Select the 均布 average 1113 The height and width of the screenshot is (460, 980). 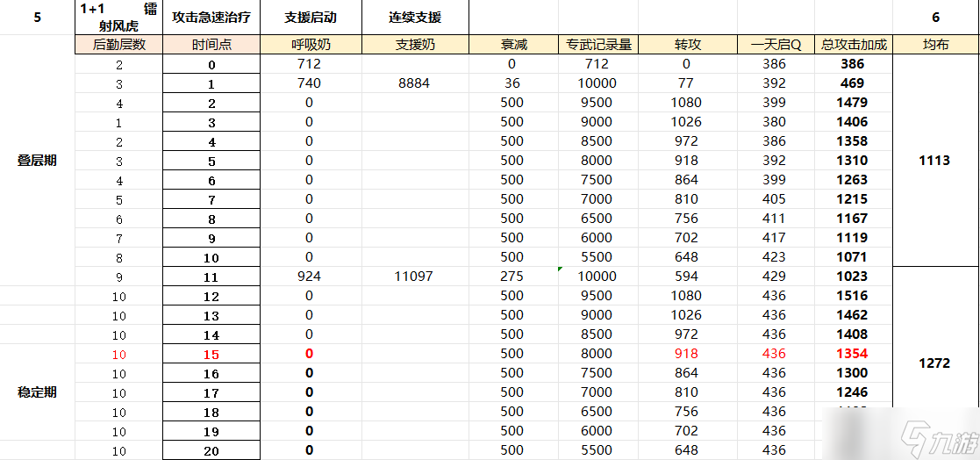click(934, 161)
